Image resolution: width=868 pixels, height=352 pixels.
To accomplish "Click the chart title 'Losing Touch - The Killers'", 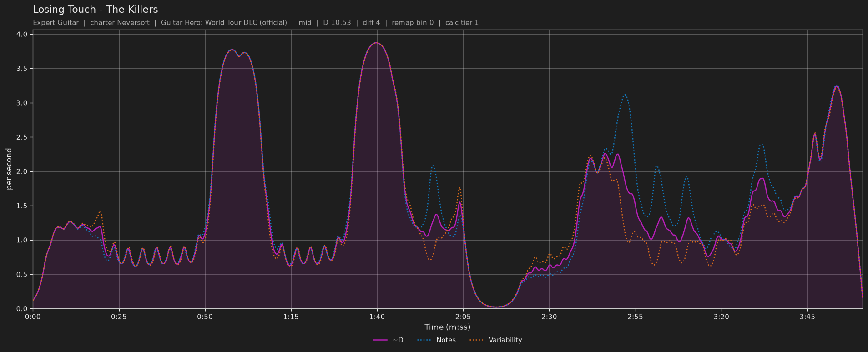I will (96, 10).
